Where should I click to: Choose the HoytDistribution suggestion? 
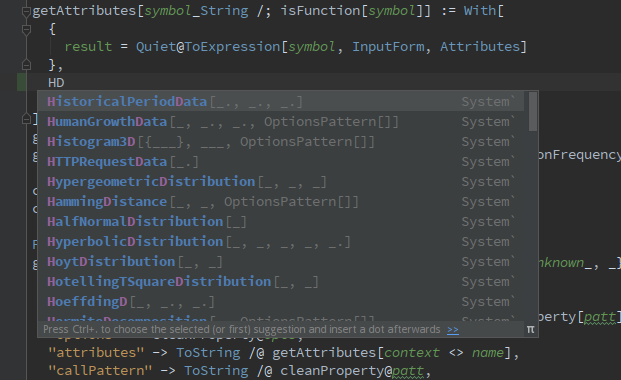[x=281, y=262]
